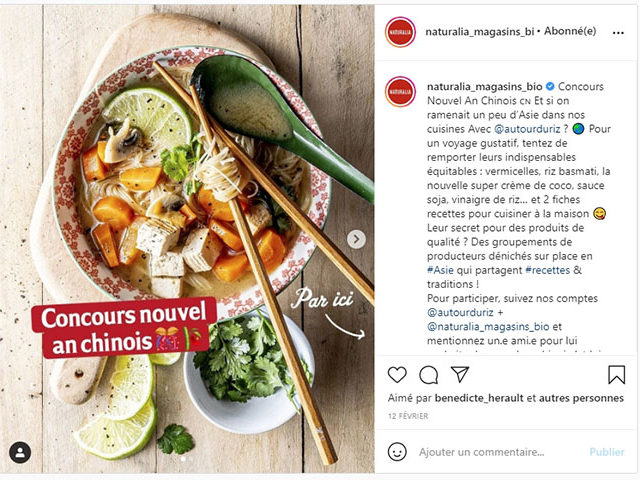Toggle the Abonné(e) follow status

click(x=570, y=31)
